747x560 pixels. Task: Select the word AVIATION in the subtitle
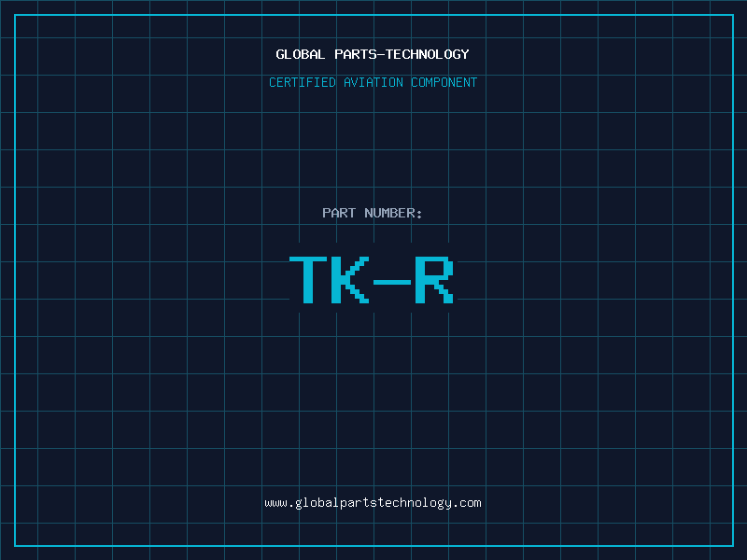click(373, 82)
